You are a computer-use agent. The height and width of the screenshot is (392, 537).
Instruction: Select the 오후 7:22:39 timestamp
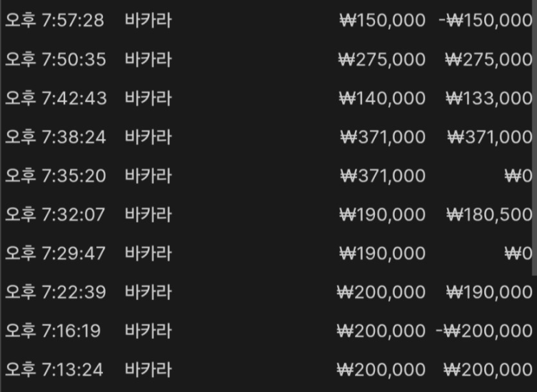[55, 291]
